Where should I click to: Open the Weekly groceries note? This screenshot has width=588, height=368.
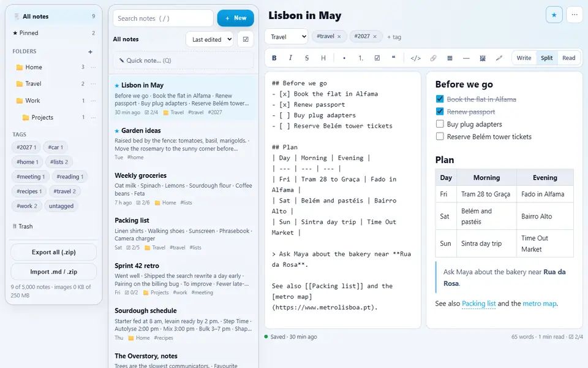[183, 188]
